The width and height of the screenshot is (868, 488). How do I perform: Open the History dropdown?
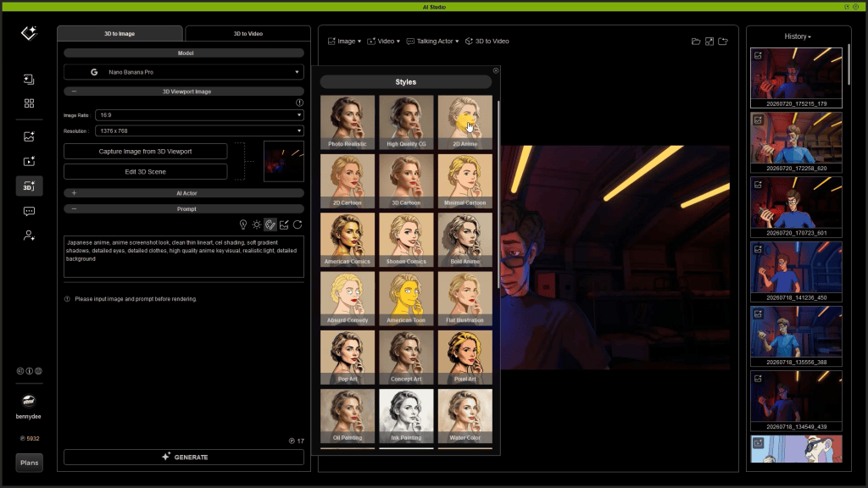(798, 36)
